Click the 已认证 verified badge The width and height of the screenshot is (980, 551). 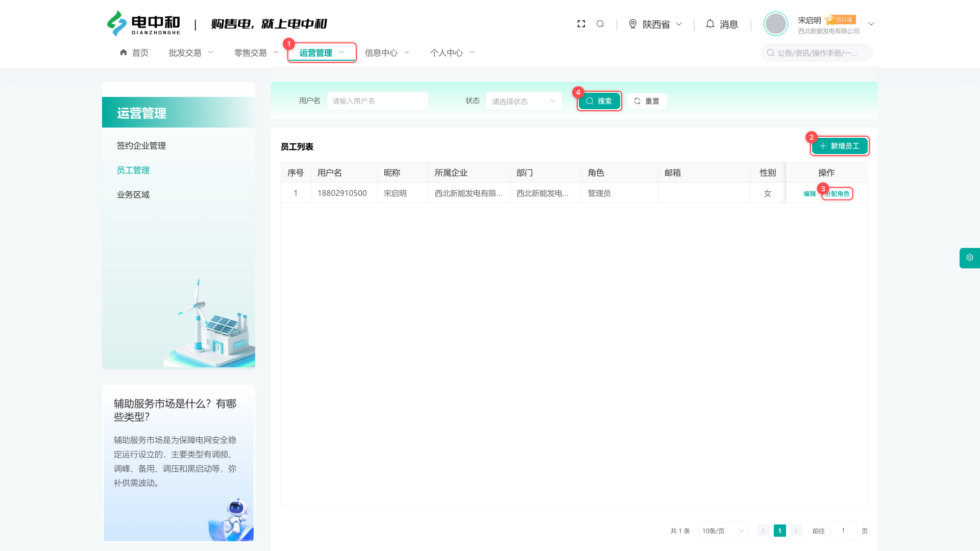[x=841, y=20]
